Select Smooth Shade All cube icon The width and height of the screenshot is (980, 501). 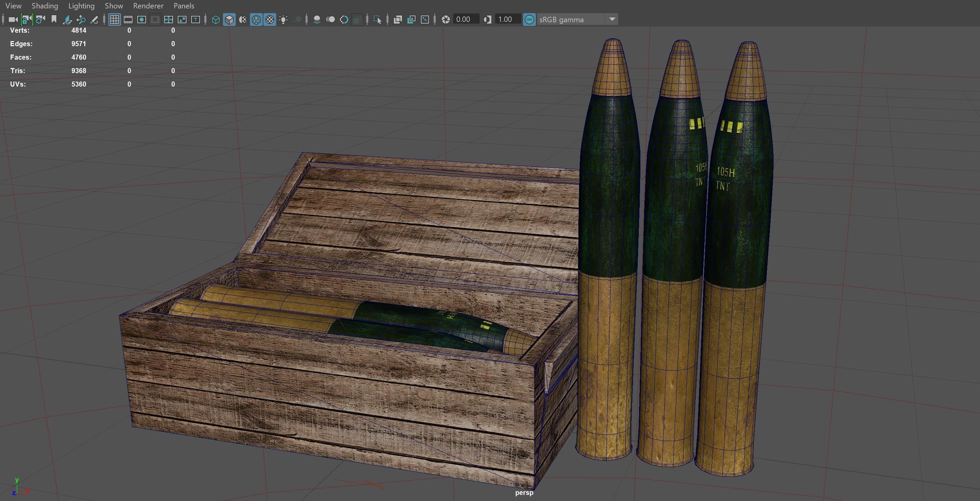(x=229, y=20)
